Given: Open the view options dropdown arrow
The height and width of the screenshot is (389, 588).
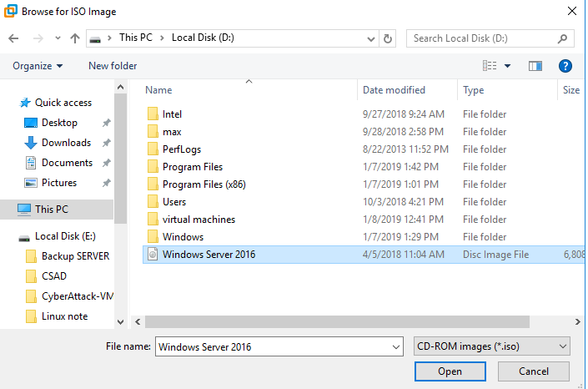Looking at the screenshot, I should click(x=507, y=66).
